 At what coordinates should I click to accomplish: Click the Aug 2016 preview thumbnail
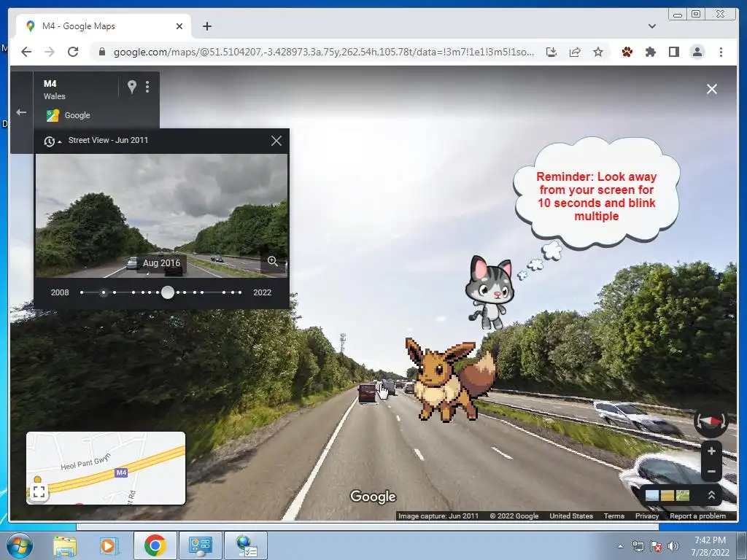[161, 216]
